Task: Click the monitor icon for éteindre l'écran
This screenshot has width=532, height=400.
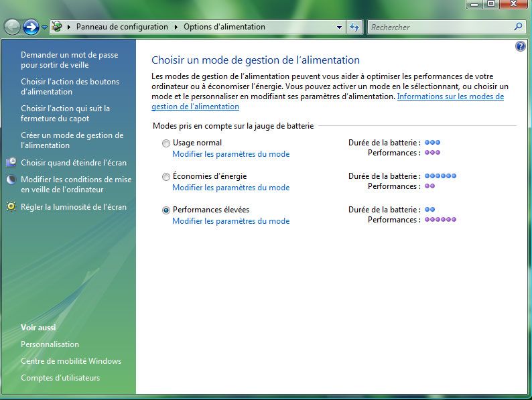Action: point(11,162)
